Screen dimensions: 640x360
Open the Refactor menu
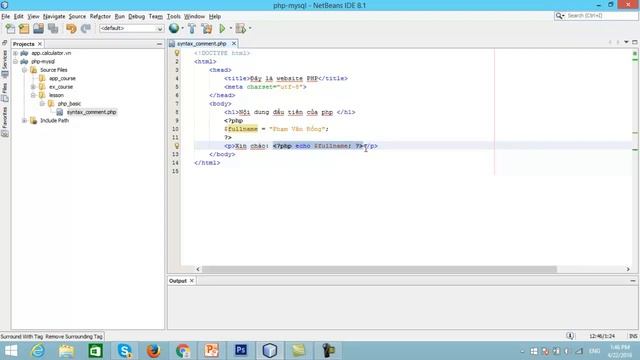pos(100,16)
